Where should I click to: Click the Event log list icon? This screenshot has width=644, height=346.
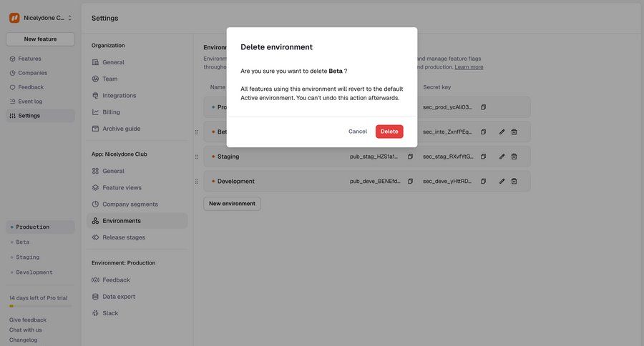(x=12, y=102)
